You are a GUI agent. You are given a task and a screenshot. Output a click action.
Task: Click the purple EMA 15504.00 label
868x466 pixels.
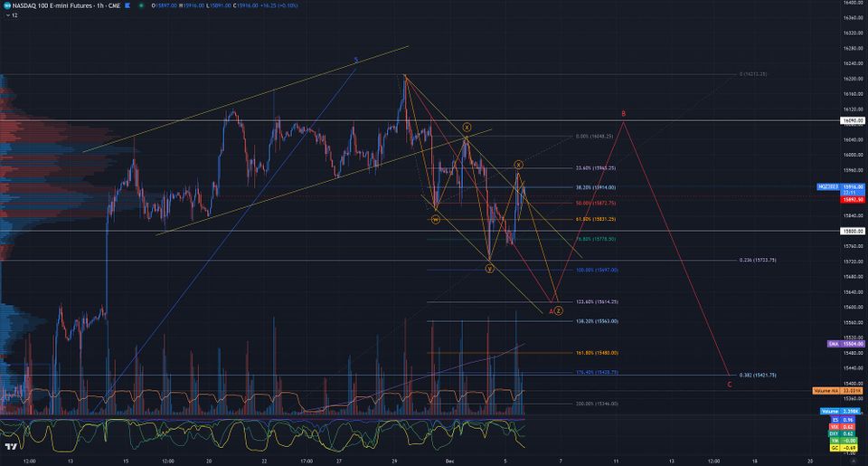(846, 344)
